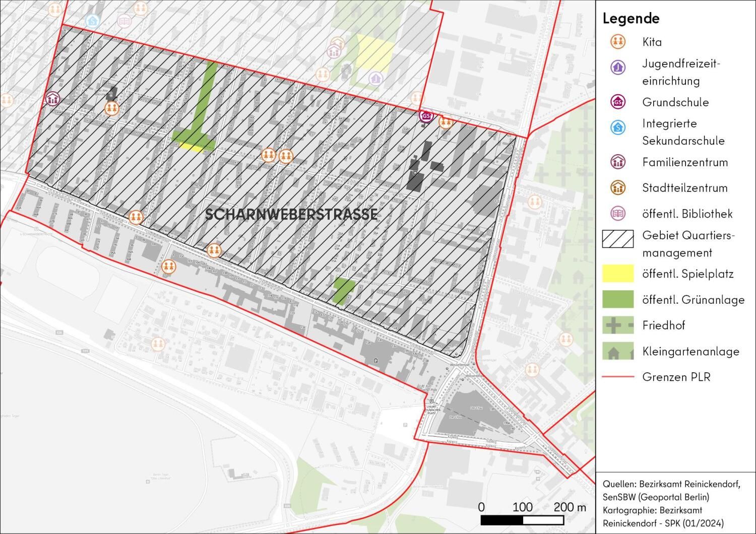Click the red Grenzen PLR legend line
The height and width of the screenshot is (534, 756).
click(618, 377)
